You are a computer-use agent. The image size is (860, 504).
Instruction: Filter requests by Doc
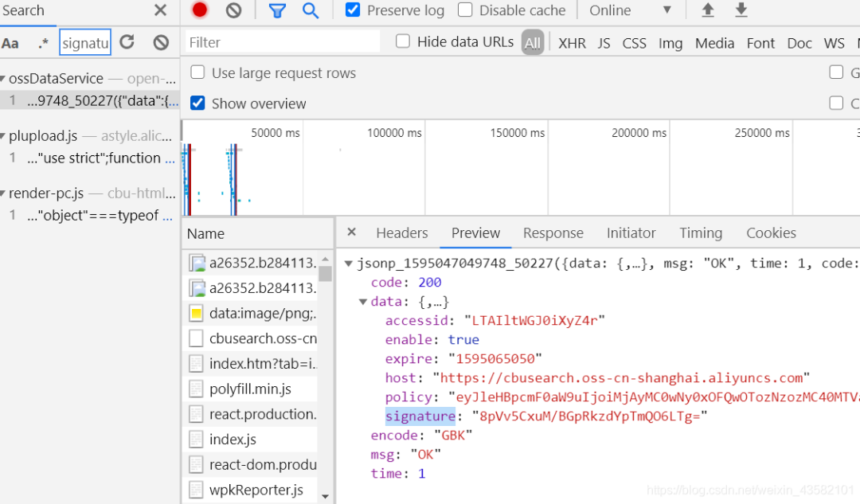(799, 43)
